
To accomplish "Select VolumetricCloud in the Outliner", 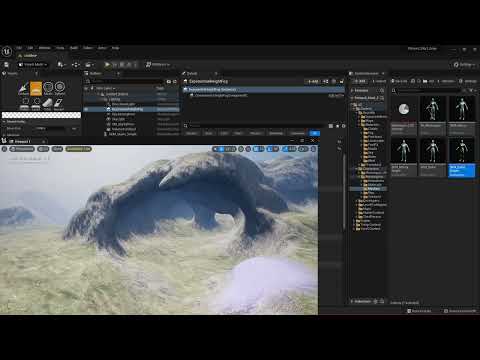I will pyautogui.click(x=124, y=129).
